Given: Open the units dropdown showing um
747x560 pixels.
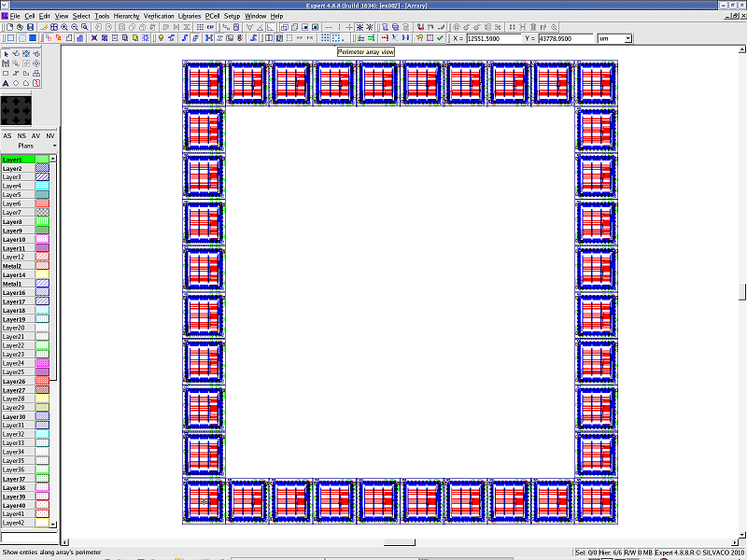Looking at the screenshot, I should coord(614,38).
